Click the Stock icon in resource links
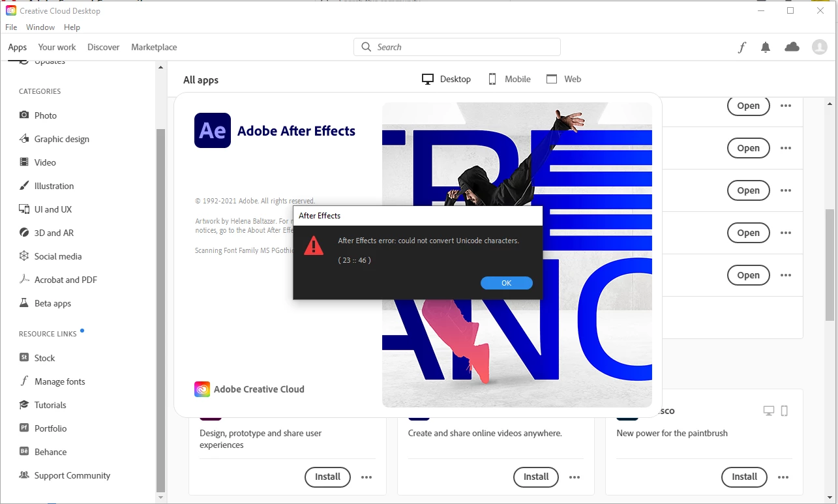The width and height of the screenshot is (838, 504). tap(24, 357)
